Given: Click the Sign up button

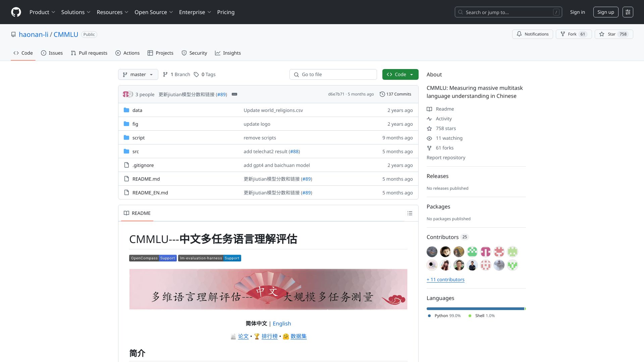Looking at the screenshot, I should coord(605,12).
